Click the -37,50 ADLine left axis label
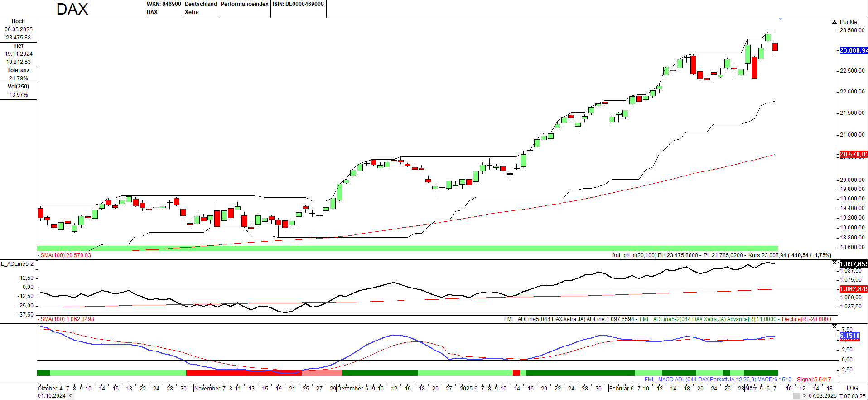 26,315
